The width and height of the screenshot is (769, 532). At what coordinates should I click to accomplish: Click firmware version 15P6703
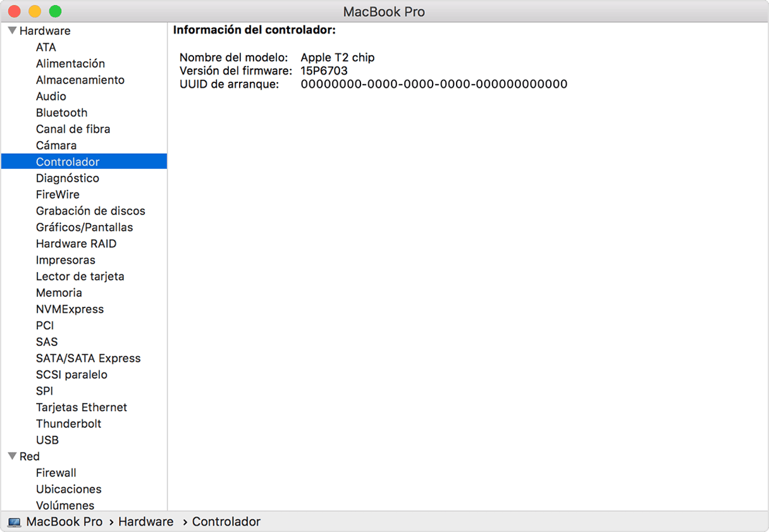click(324, 71)
